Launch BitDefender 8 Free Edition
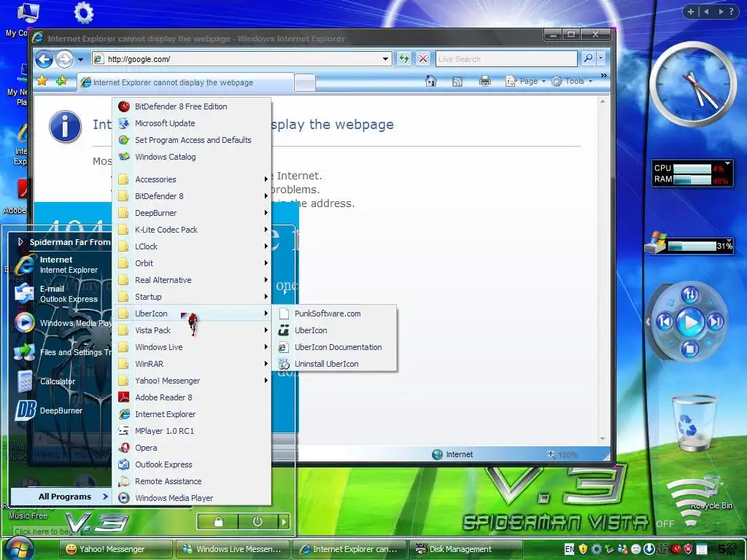This screenshot has height=560, width=747. [192, 106]
